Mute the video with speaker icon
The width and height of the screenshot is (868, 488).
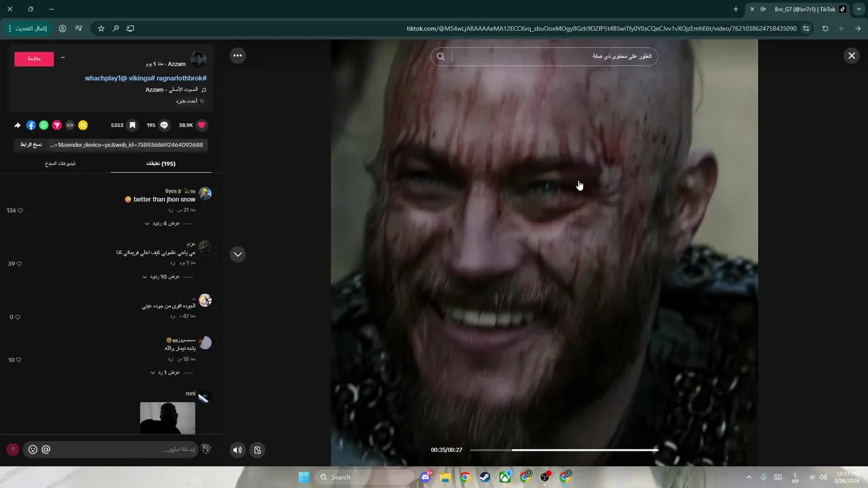[237, 450]
